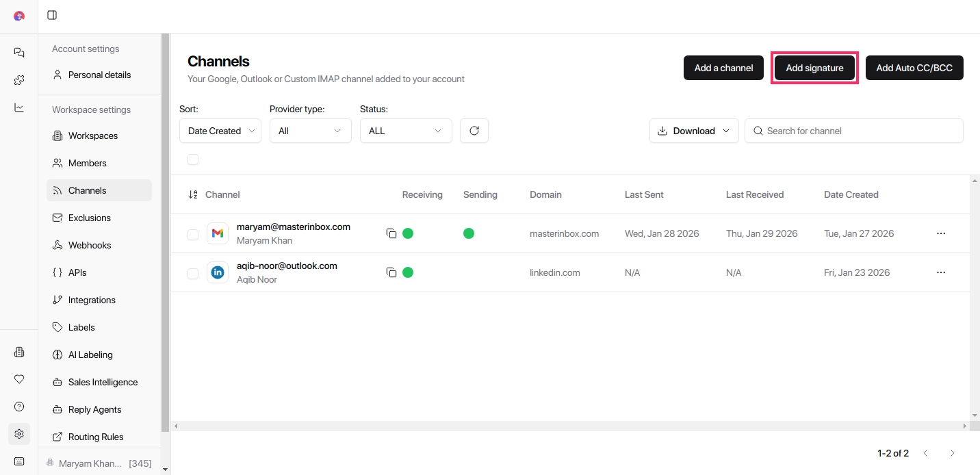Toggle the sidebar panel icon
980x475 pixels.
tap(52, 15)
